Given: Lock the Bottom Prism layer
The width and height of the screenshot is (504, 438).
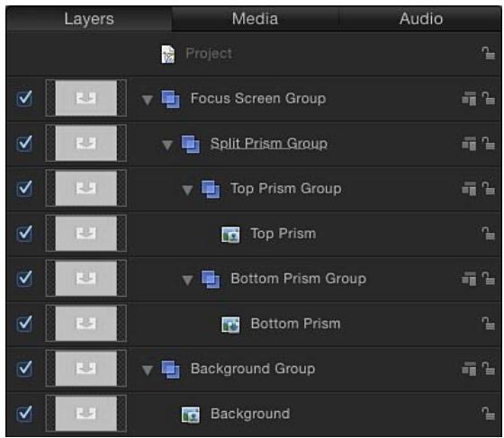Looking at the screenshot, I should click(488, 324).
